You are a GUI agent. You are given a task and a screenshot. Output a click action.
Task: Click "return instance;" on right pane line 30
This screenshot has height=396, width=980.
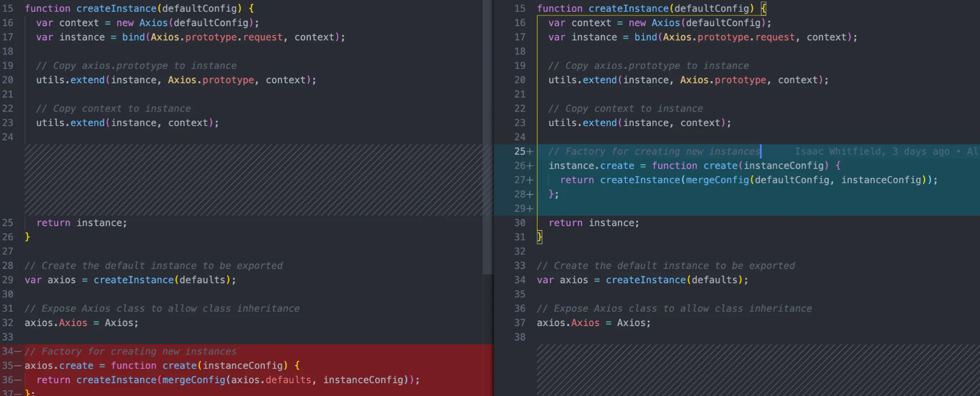pos(594,223)
